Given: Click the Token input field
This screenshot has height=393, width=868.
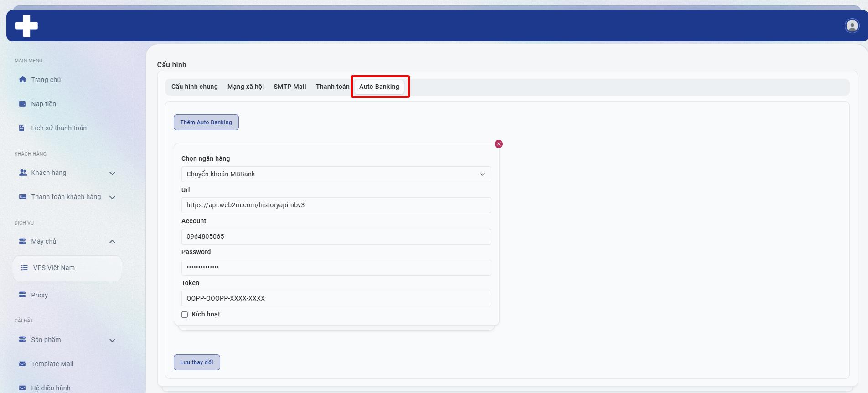Looking at the screenshot, I should pyautogui.click(x=336, y=298).
